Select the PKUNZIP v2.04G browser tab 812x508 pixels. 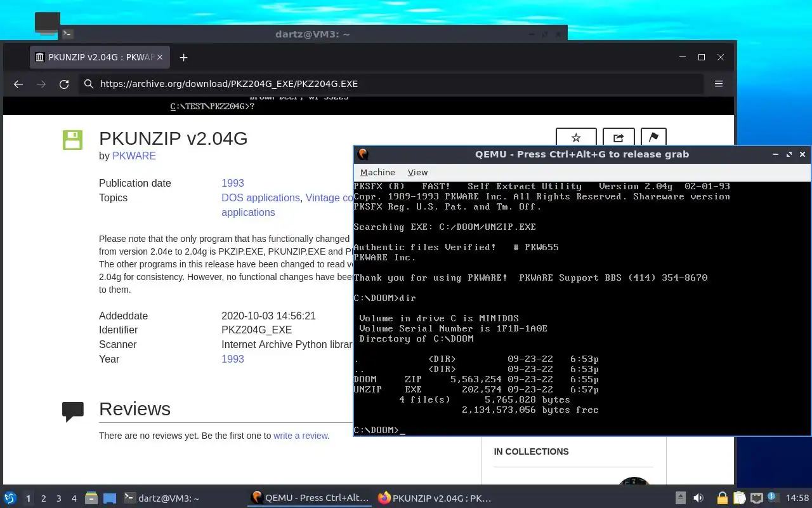[99, 57]
